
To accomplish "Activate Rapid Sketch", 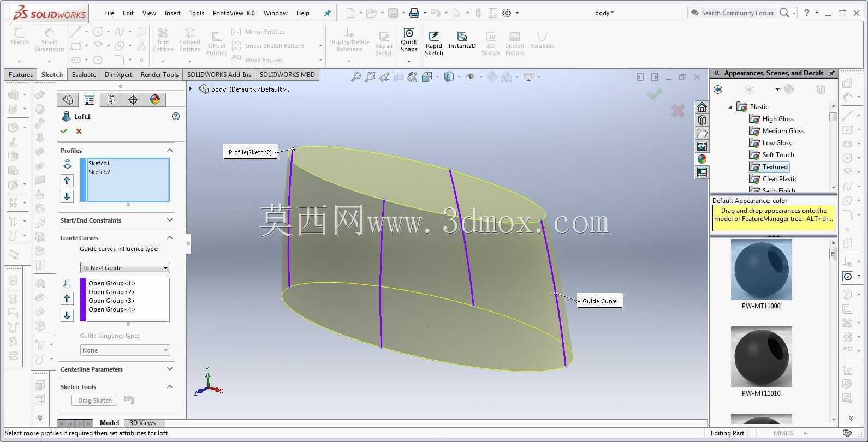I will point(434,44).
